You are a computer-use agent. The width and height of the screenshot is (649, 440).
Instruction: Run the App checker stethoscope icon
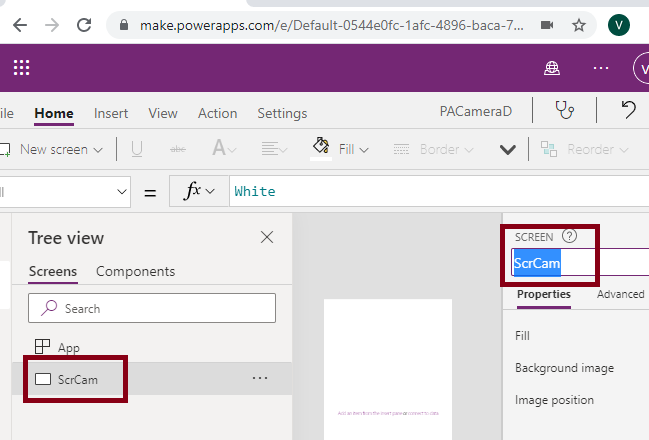[564, 110]
